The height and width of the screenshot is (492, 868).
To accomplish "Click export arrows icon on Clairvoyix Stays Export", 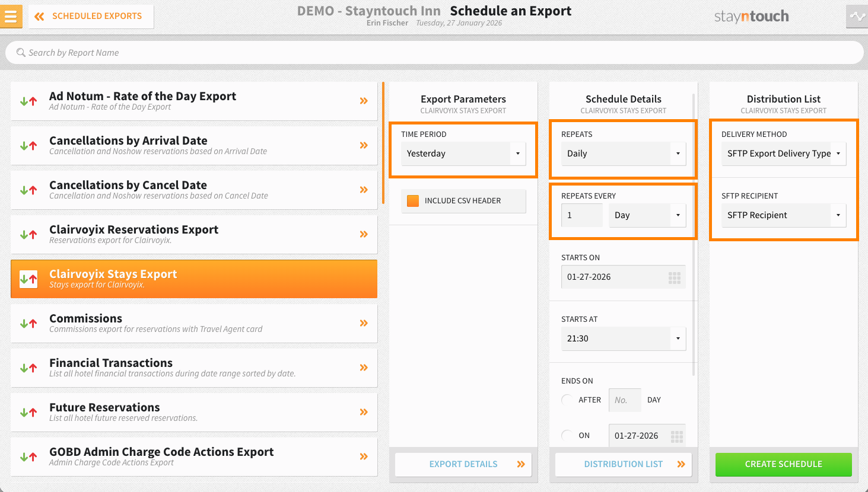I will coord(28,279).
